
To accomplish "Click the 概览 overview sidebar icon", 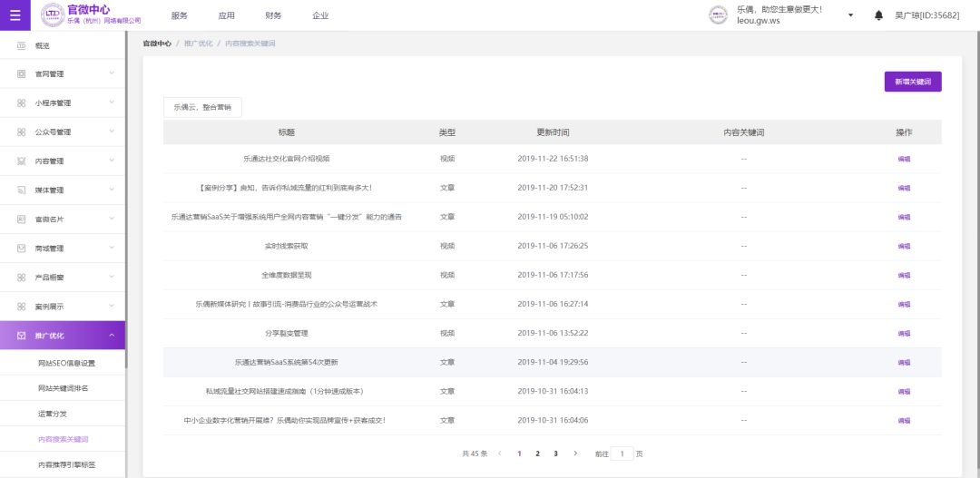I will point(22,45).
